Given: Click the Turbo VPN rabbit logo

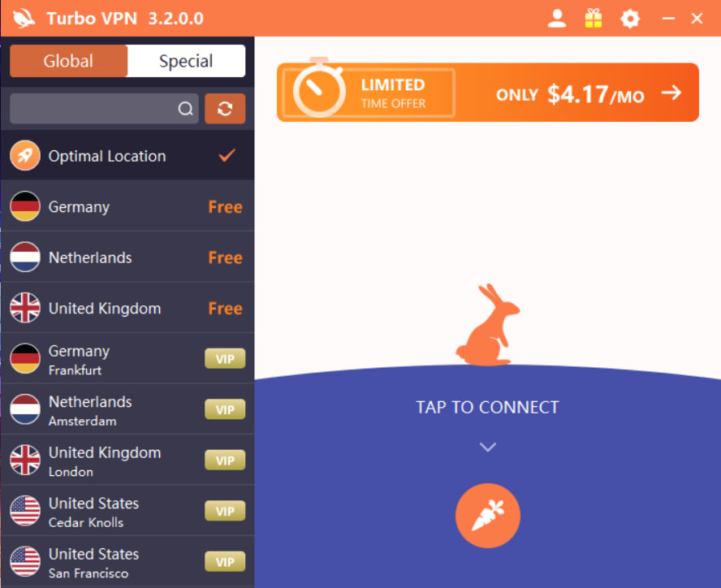Looking at the screenshot, I should coord(24,19).
